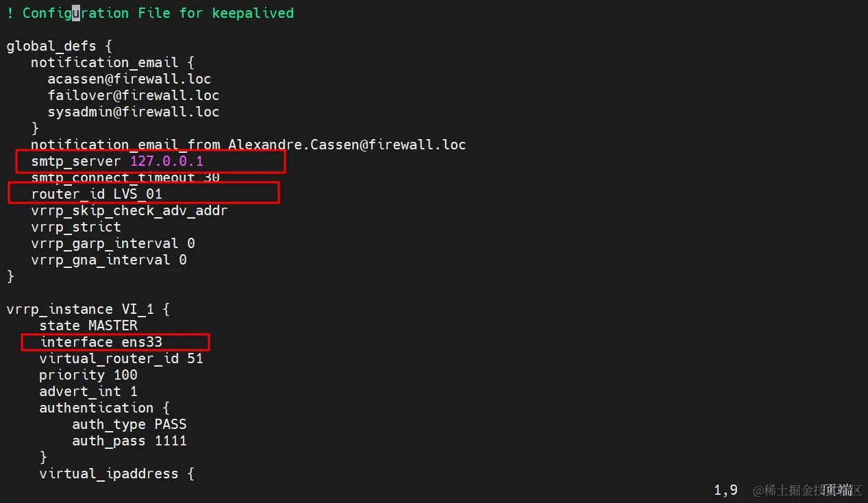This screenshot has height=503, width=868.
Task: Click the Configuration File comment header line
Action: [x=150, y=13]
